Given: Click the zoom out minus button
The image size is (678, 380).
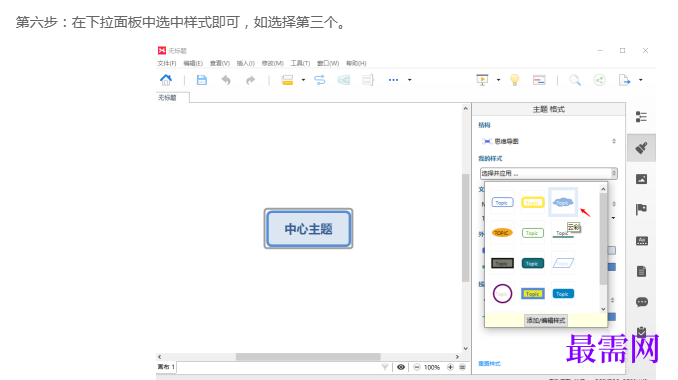Looking at the screenshot, I should click(x=417, y=367).
